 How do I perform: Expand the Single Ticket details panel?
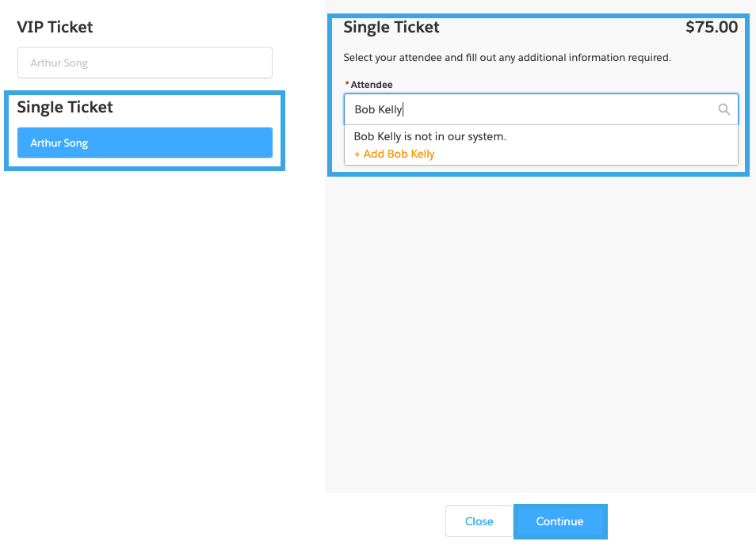tap(391, 26)
